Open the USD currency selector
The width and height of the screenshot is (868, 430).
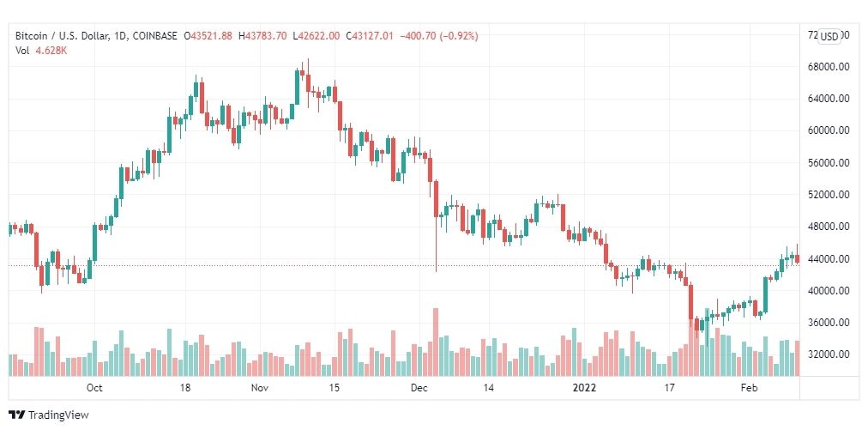(x=829, y=37)
